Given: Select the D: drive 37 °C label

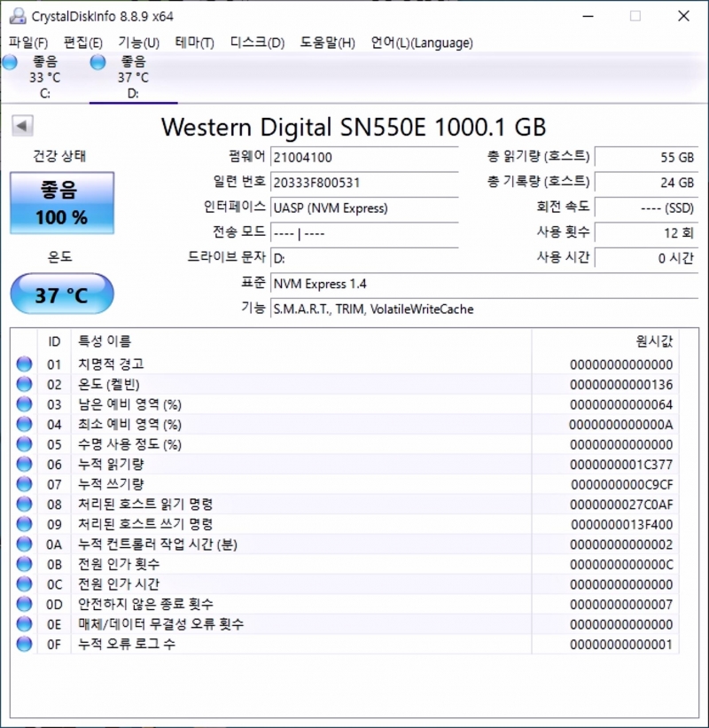Looking at the screenshot, I should point(133,77).
